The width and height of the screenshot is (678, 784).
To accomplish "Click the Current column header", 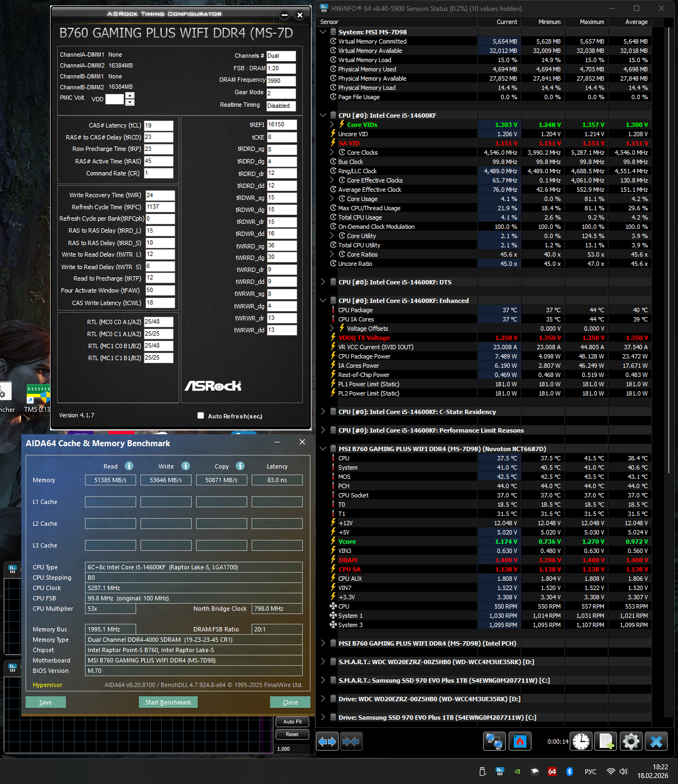I will 499,22.
